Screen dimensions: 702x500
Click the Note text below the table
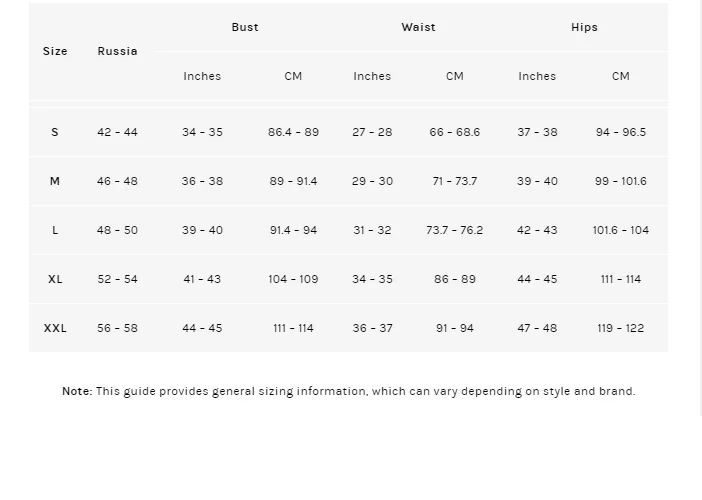pos(348,391)
